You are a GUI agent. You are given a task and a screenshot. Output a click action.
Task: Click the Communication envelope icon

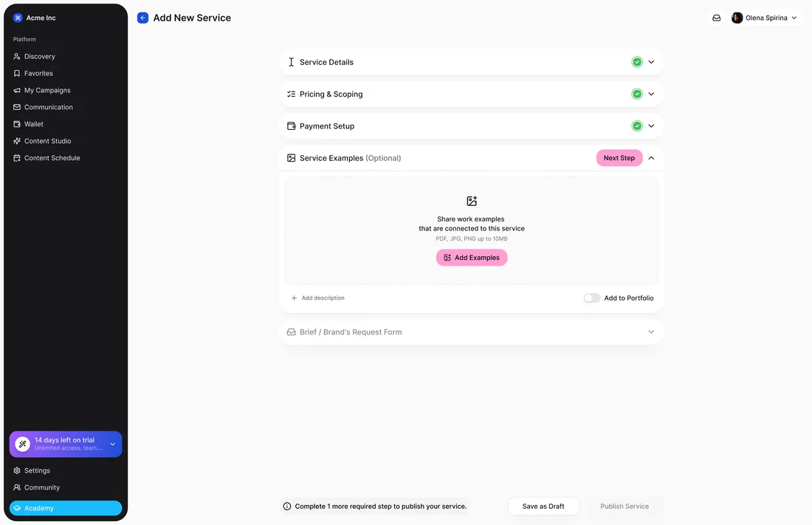pos(16,107)
